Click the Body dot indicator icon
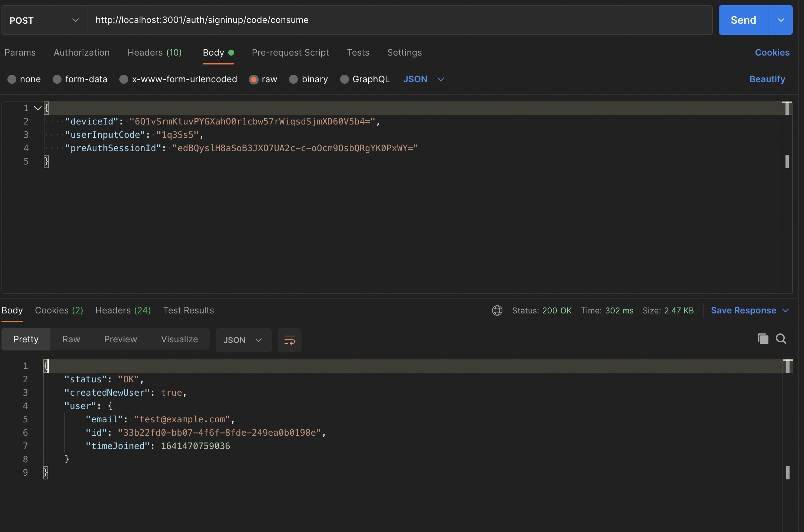Screen dimensions: 804x532 point(232,52)
